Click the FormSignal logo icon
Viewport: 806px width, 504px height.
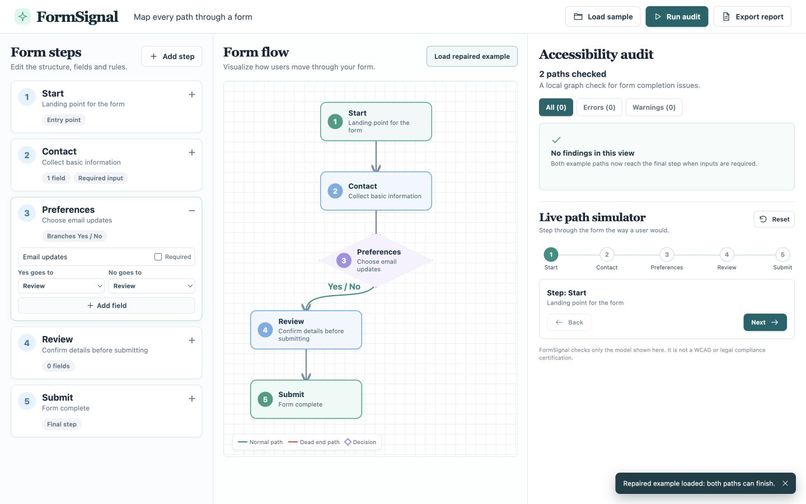22,16
